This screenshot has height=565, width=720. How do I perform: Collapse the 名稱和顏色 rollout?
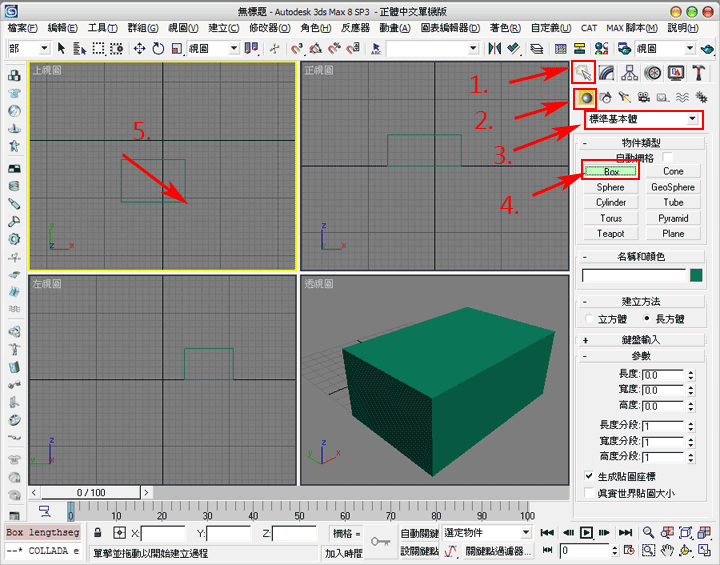[x=641, y=256]
